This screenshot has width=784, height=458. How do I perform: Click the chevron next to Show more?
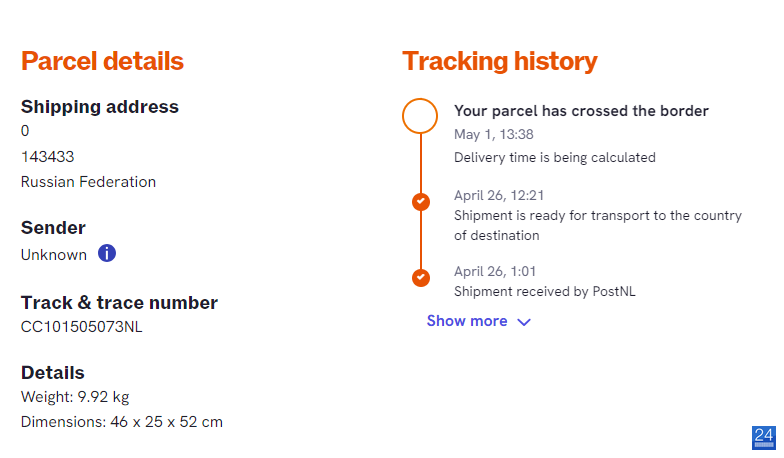coord(524,322)
